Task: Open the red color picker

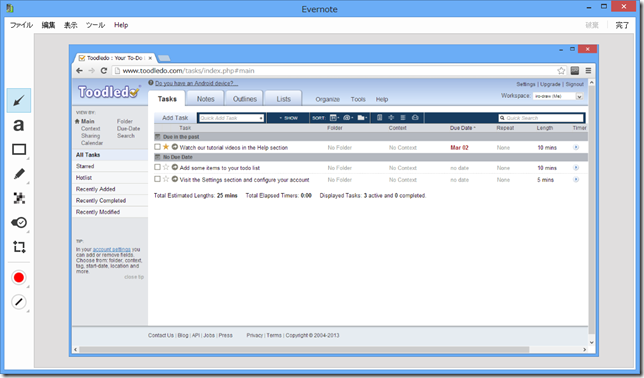Action: pos(19,278)
